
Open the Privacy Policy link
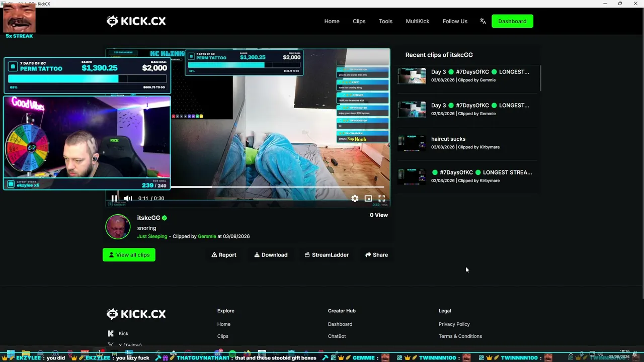pos(454,324)
